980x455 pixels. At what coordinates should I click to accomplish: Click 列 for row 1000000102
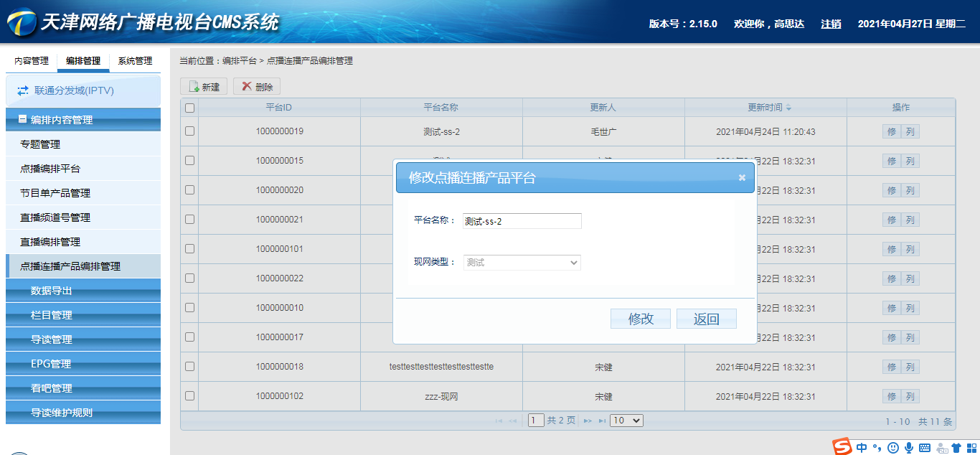[910, 397]
